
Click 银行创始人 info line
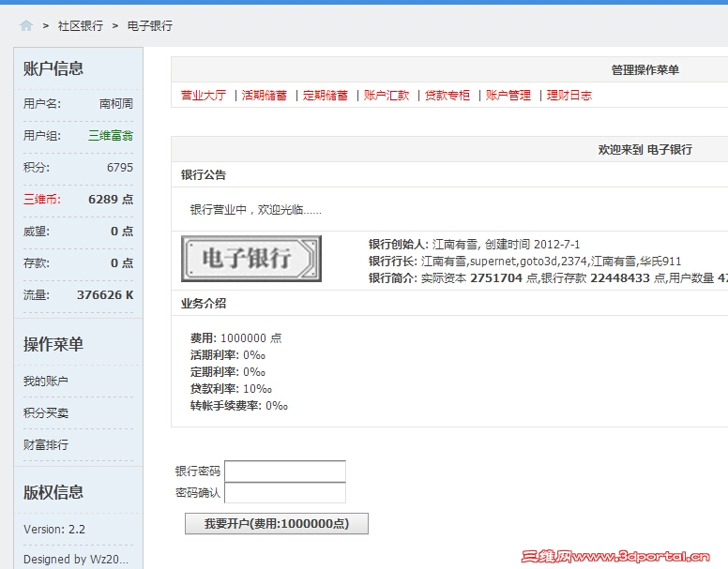point(474,245)
